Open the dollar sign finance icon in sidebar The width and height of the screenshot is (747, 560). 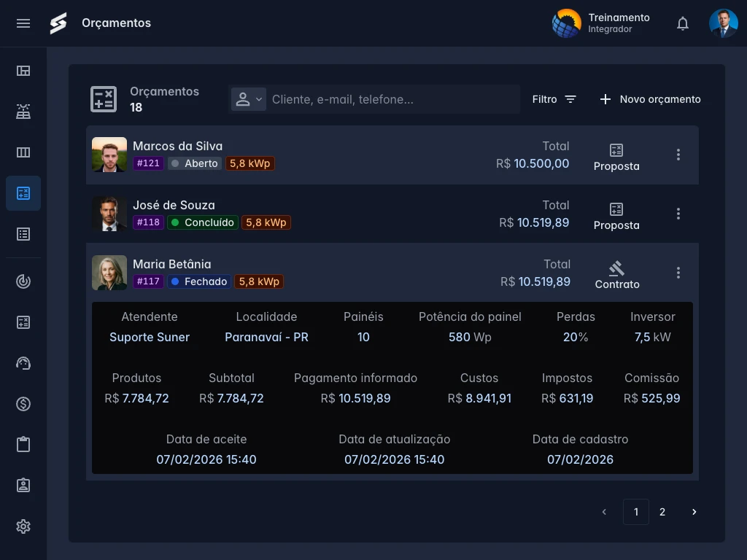pyautogui.click(x=23, y=404)
